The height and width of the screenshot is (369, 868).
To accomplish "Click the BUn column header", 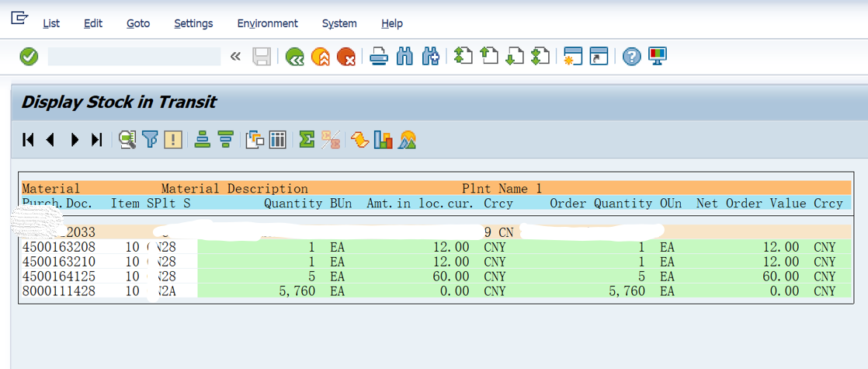I will [x=341, y=204].
